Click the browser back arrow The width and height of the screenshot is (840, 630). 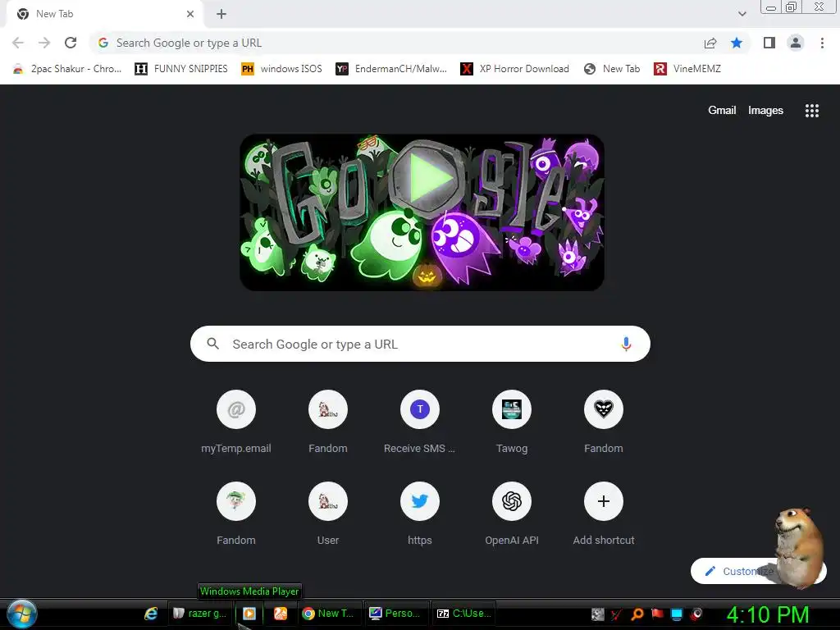(18, 43)
